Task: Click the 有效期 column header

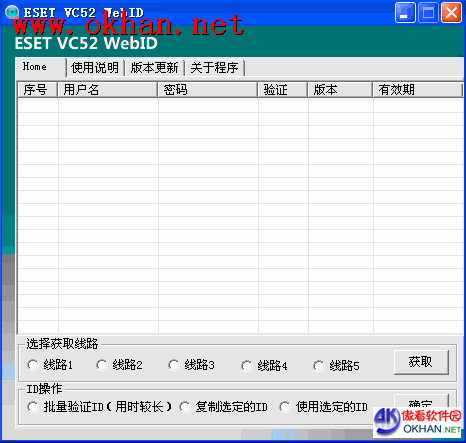Action: [418, 90]
